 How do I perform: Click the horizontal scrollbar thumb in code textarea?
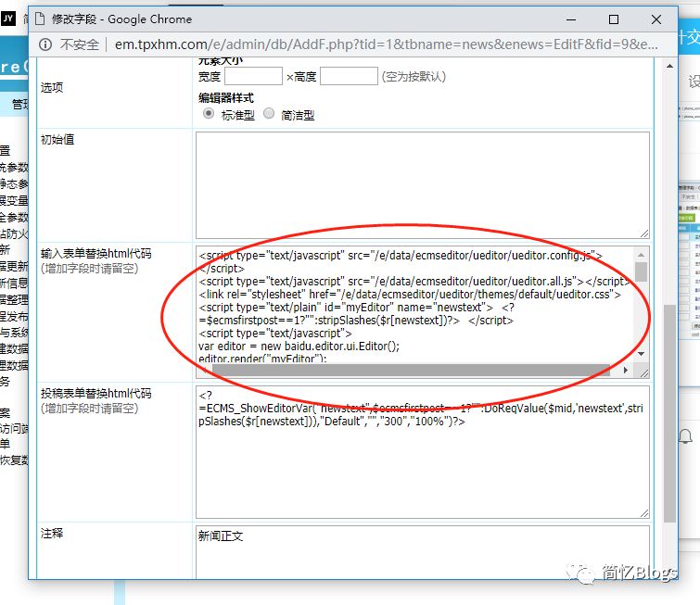(408, 371)
